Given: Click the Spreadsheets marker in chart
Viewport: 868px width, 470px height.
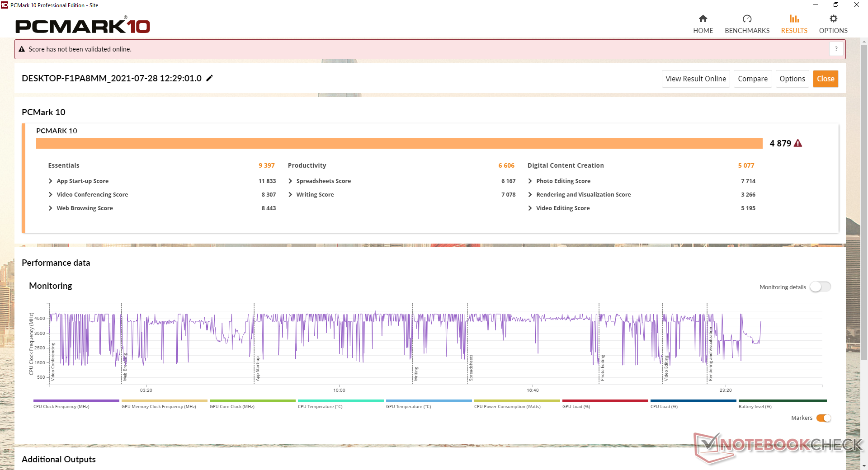Looking at the screenshot, I should click(x=471, y=368).
